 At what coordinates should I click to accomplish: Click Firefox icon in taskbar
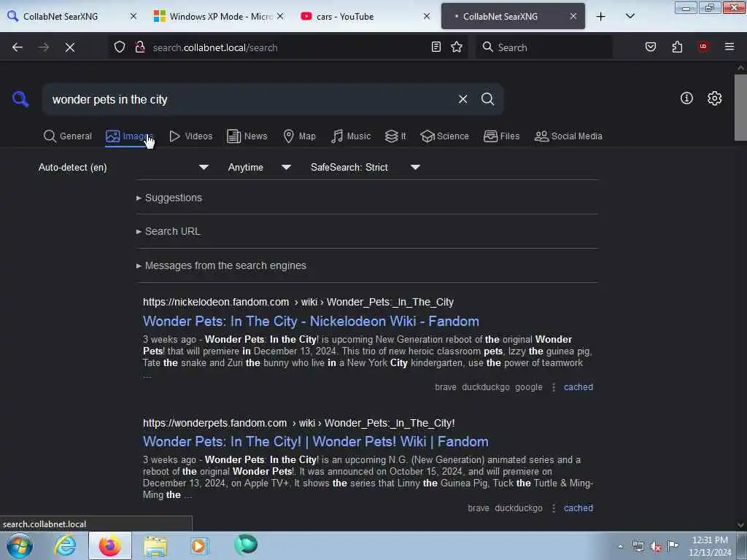[x=109, y=545]
